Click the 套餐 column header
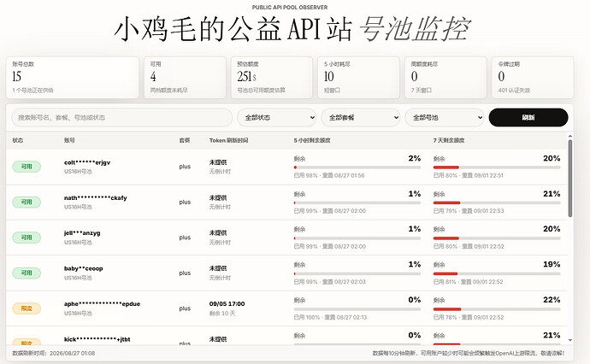 coord(185,140)
